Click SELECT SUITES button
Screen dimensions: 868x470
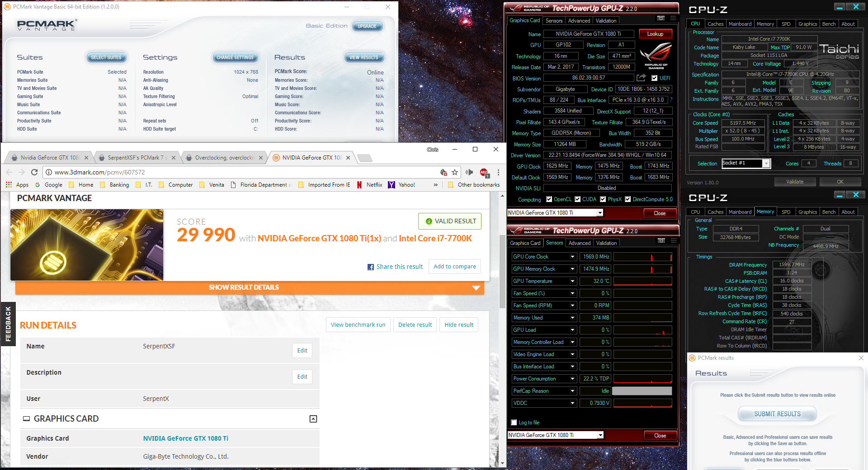pyautogui.click(x=106, y=57)
